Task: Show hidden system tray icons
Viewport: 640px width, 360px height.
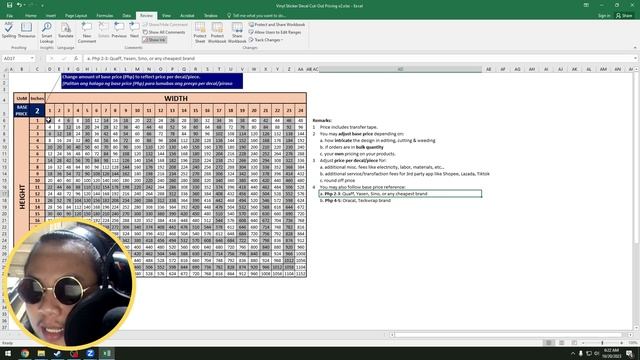Action: [x=573, y=353]
